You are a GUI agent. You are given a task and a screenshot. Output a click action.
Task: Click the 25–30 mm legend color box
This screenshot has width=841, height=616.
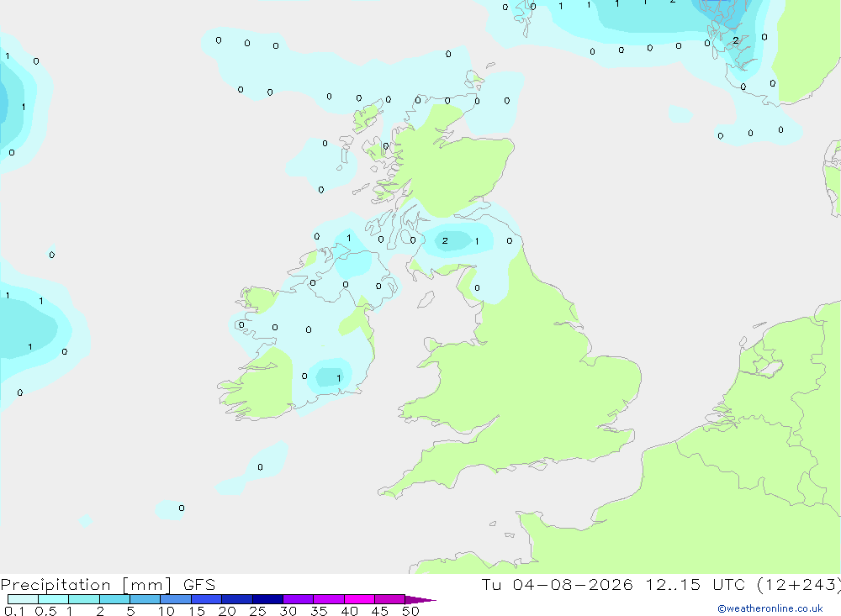tap(267, 599)
